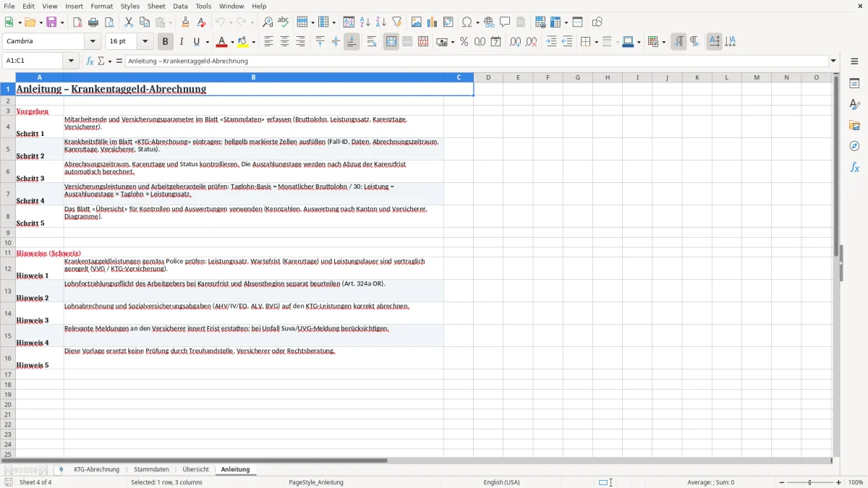Toggle Underline formatting
This screenshot has width=868, height=488.
(x=196, y=42)
